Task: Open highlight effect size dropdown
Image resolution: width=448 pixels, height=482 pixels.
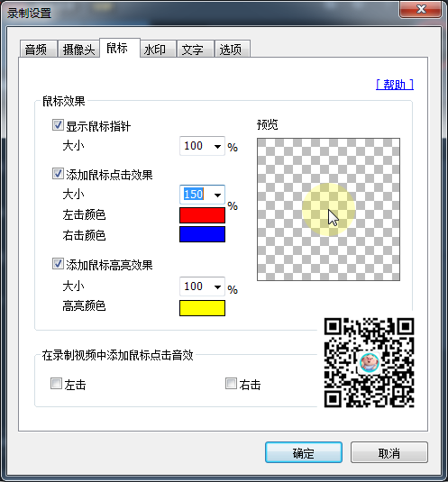Action: coord(218,287)
